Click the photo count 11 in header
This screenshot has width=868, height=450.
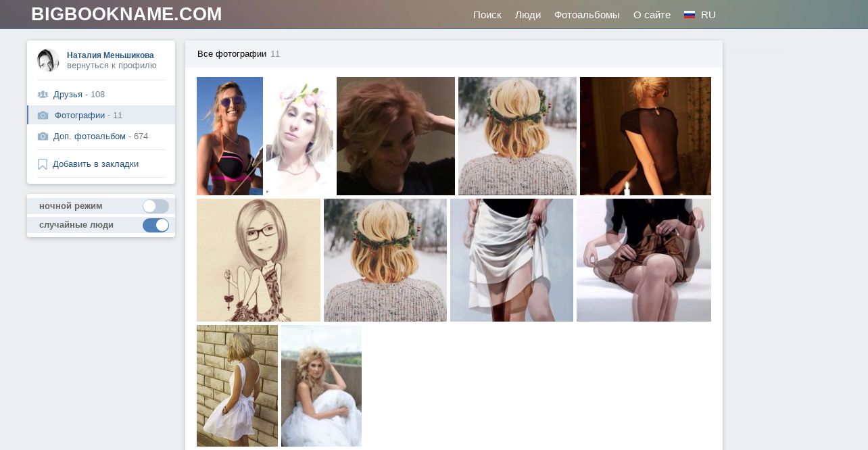click(275, 54)
